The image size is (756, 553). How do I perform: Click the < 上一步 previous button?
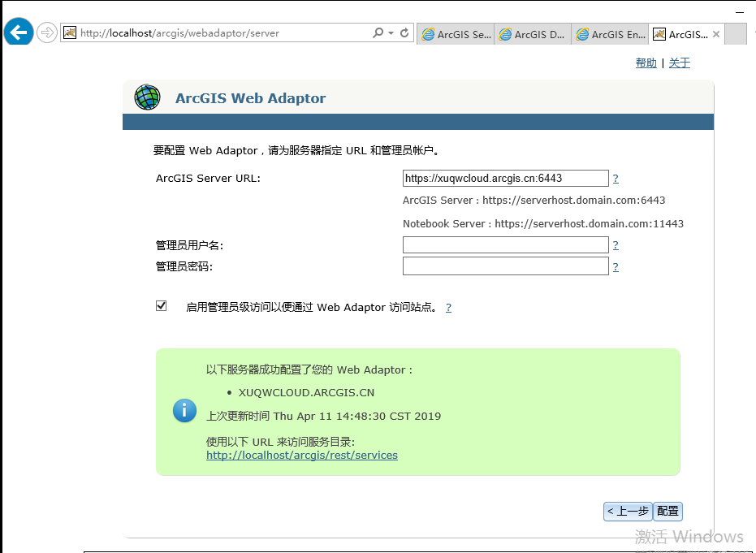628,512
